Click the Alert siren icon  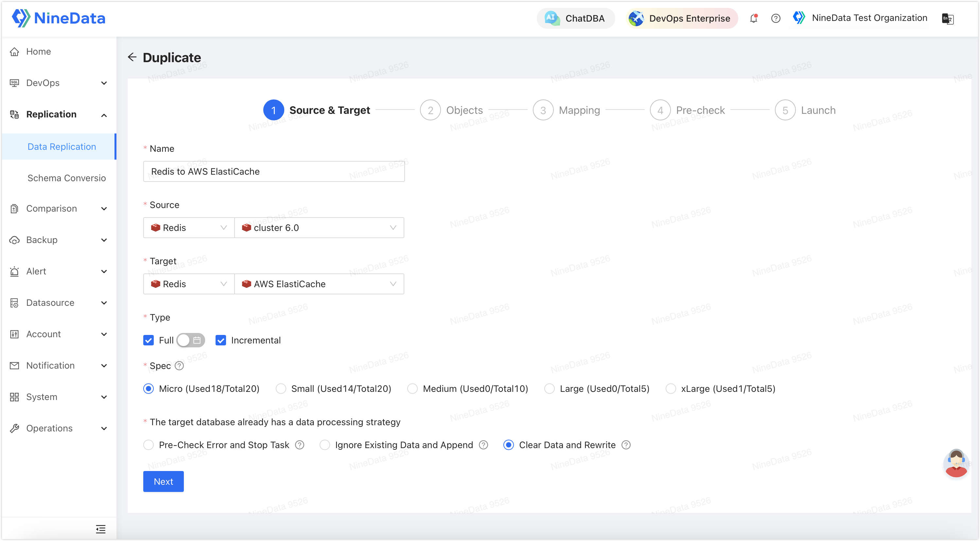tap(14, 271)
